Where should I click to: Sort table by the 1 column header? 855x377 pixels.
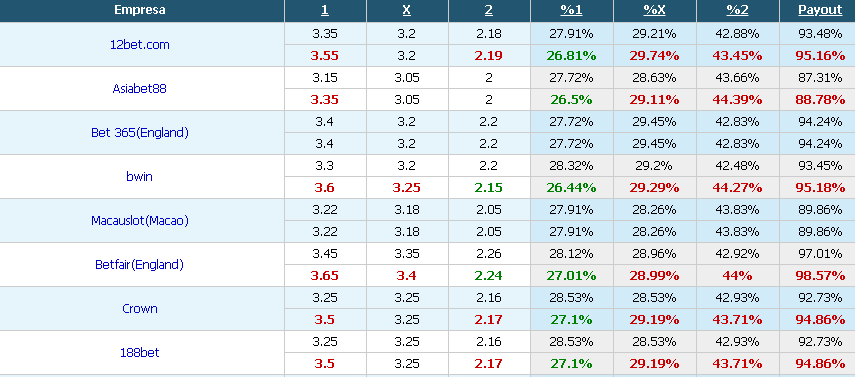[x=325, y=10]
